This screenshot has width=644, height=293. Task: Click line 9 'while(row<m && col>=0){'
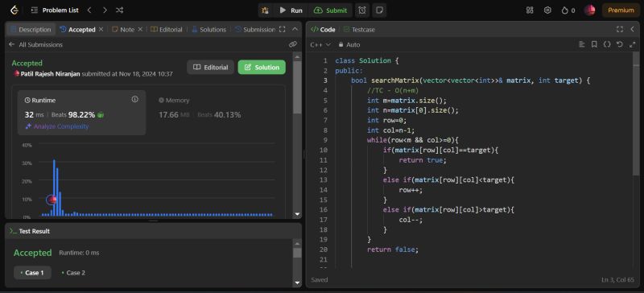click(412, 140)
